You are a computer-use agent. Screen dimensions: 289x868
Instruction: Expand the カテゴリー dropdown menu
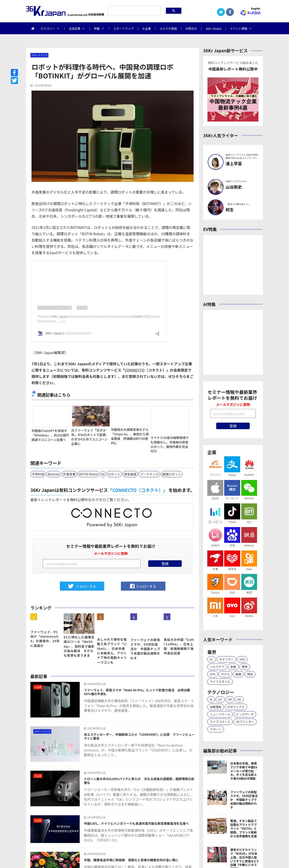(x=50, y=29)
